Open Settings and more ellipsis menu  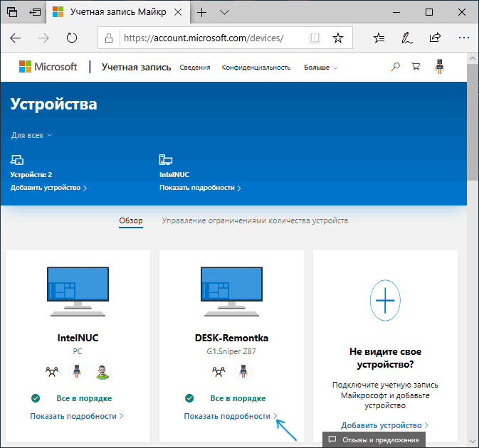pos(464,38)
